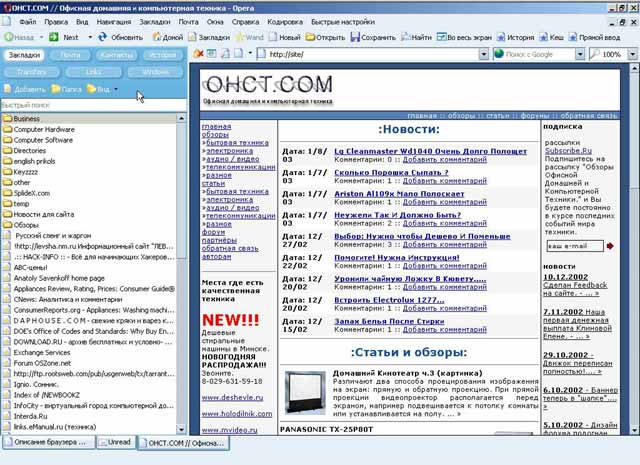Click the red arrow subscribe submit icon
The image size is (640, 465).
tap(610, 246)
